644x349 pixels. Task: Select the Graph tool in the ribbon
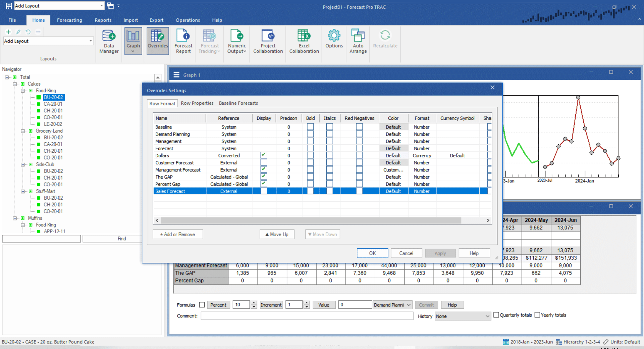coord(133,39)
